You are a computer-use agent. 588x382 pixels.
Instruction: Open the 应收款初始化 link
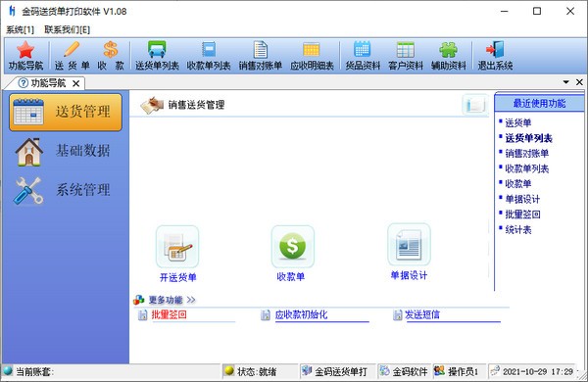coord(301,314)
